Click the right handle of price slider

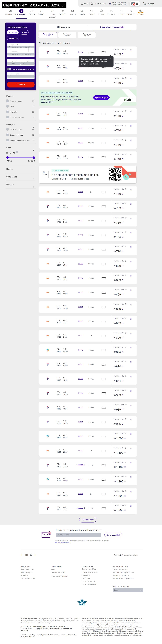[34, 157]
